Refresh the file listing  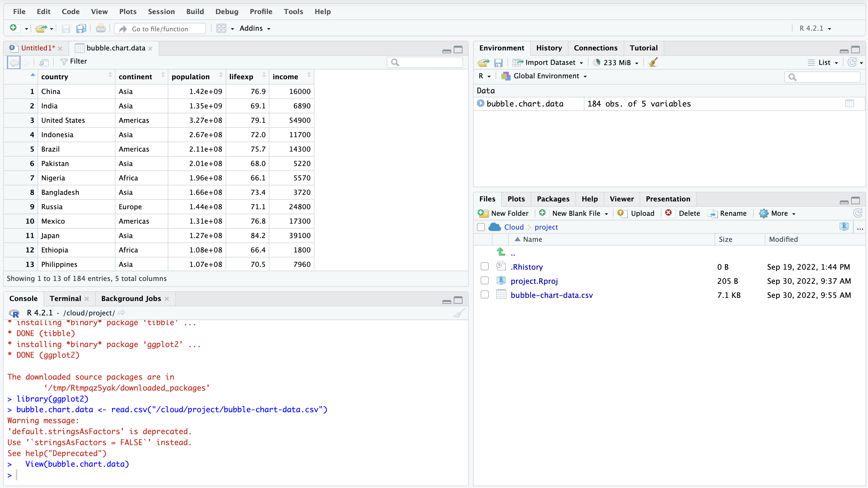coord(858,213)
